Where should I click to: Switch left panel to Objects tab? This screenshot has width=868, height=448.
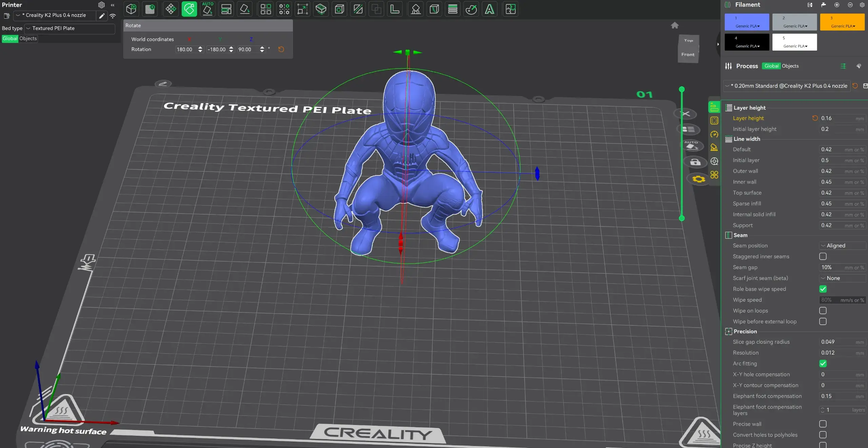click(28, 38)
